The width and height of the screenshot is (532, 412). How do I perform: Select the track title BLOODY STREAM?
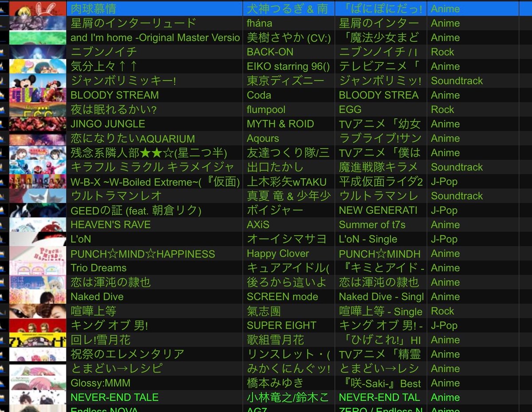[x=114, y=95]
